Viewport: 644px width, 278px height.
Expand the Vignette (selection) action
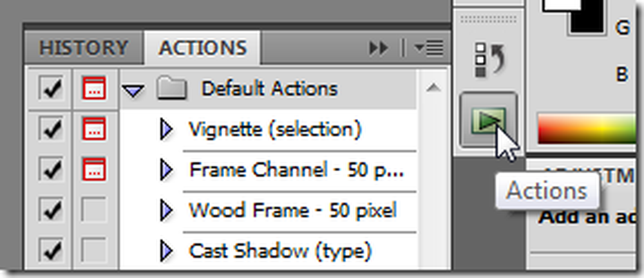(x=166, y=130)
